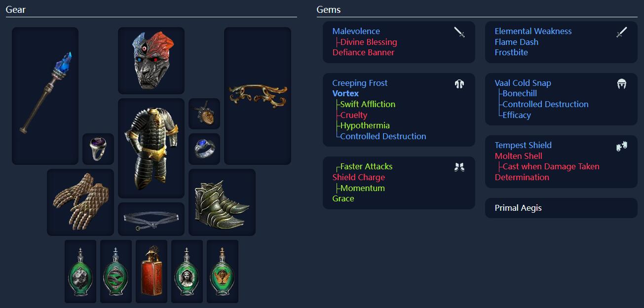Select the scaled gloves gear slot
This screenshot has width=644, height=308.
(x=80, y=202)
